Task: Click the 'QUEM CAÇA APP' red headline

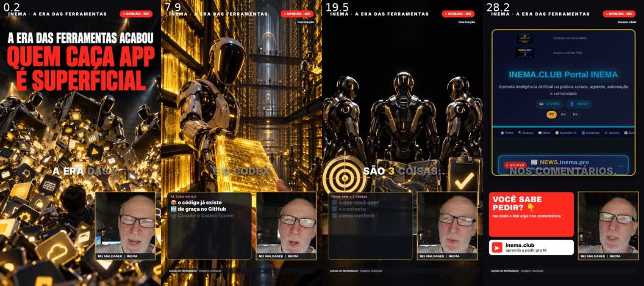Action: (x=80, y=58)
